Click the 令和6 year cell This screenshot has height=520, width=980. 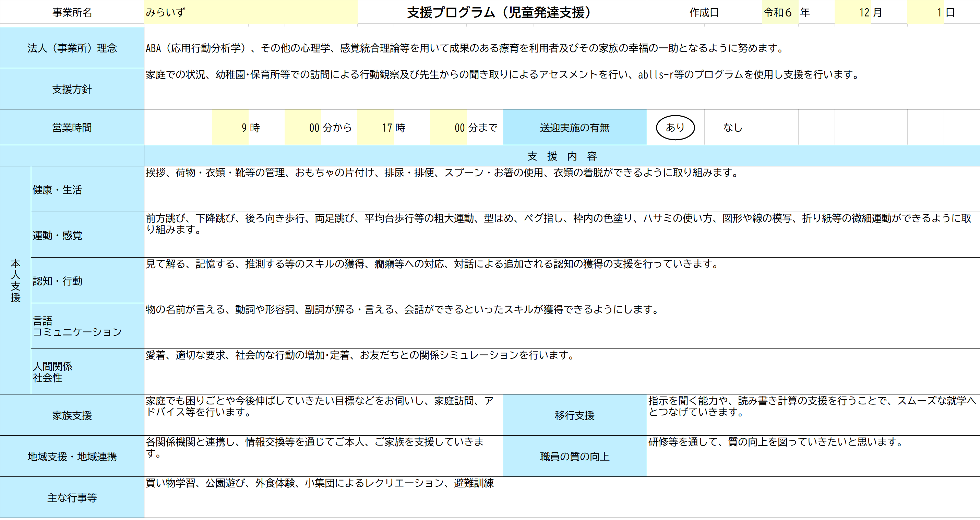coord(779,12)
